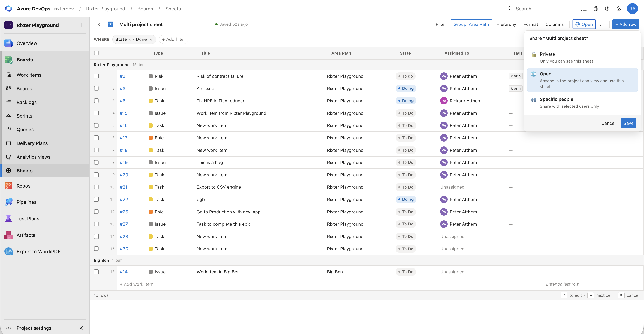Open Project settings gear
The width and height of the screenshot is (644, 334).
[9, 328]
